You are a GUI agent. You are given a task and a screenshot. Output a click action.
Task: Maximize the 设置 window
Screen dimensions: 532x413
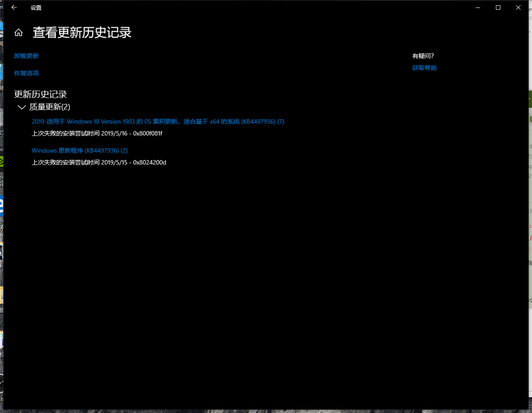(x=498, y=7)
